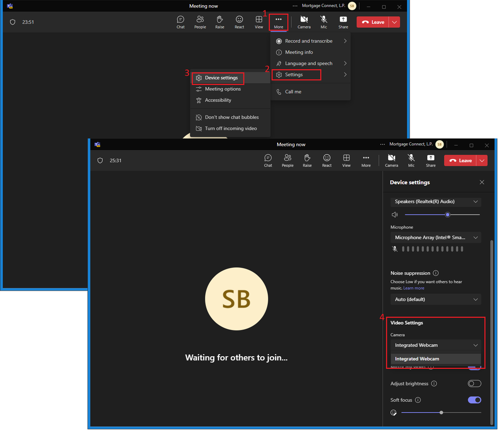The width and height of the screenshot is (504, 437).
Task: Click the Noise suppression info icon
Action: coord(436,273)
